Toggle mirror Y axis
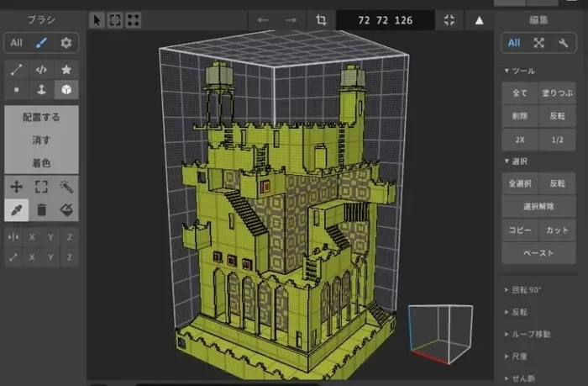 click(50, 237)
